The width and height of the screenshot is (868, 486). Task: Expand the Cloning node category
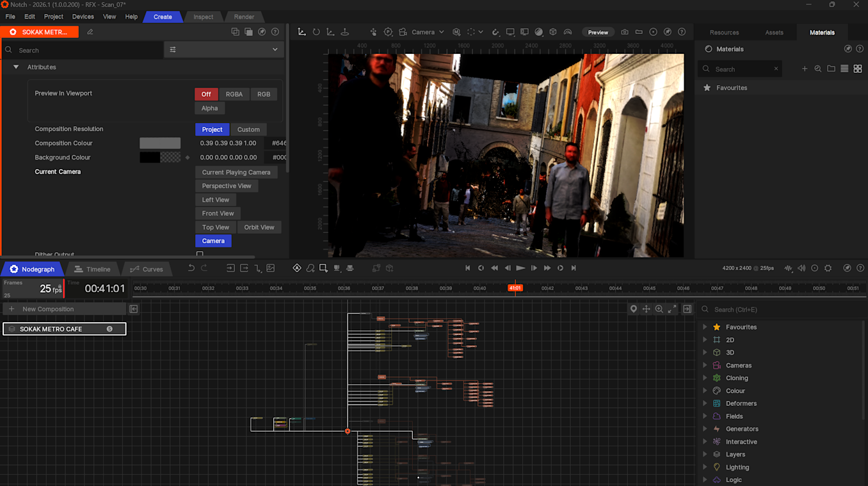(x=705, y=378)
